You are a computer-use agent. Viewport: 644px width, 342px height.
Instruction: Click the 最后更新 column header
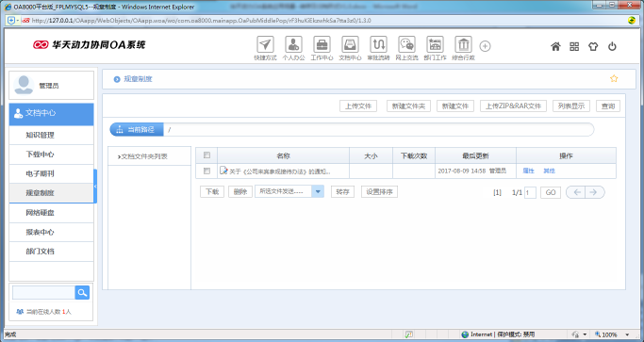click(475, 156)
